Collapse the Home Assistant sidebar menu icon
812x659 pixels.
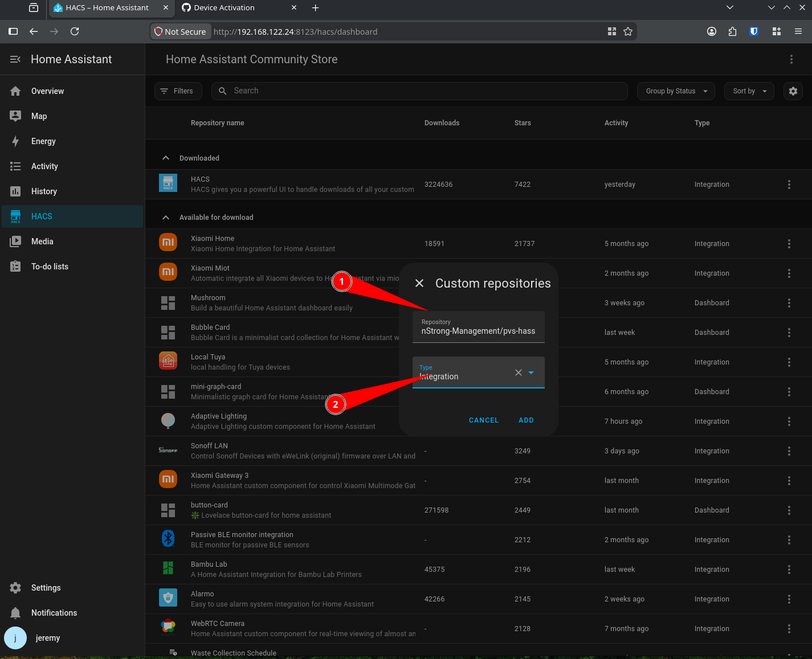coord(15,59)
